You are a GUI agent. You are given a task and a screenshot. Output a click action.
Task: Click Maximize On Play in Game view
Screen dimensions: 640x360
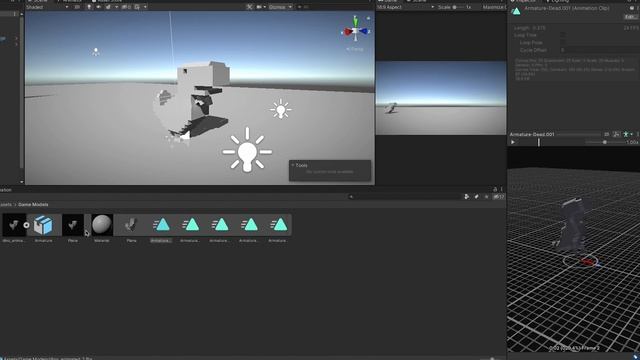tap(494, 7)
